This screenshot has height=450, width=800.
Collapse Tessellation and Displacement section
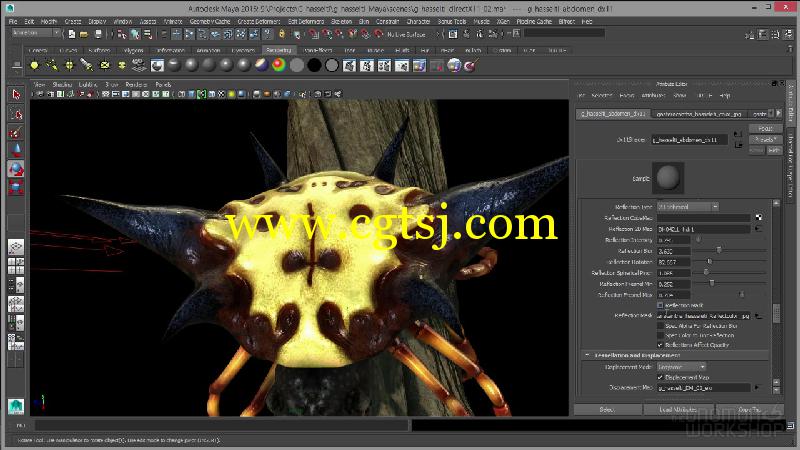(587, 355)
